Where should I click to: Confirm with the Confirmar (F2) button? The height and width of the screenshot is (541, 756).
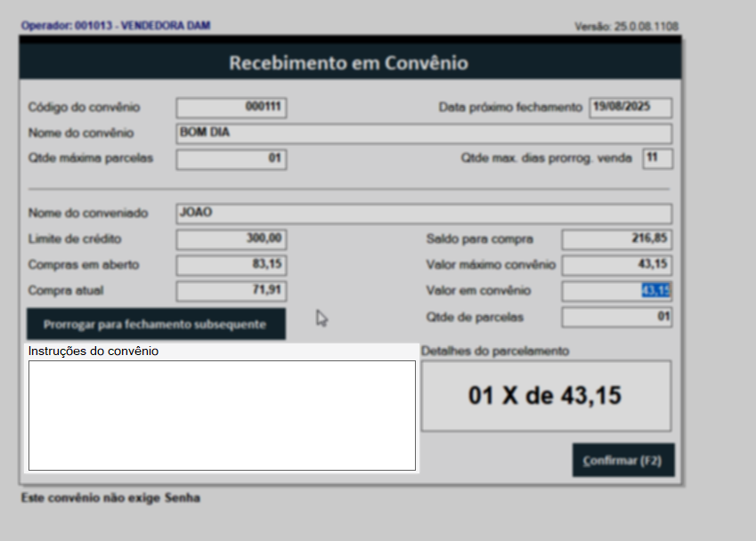(x=623, y=461)
